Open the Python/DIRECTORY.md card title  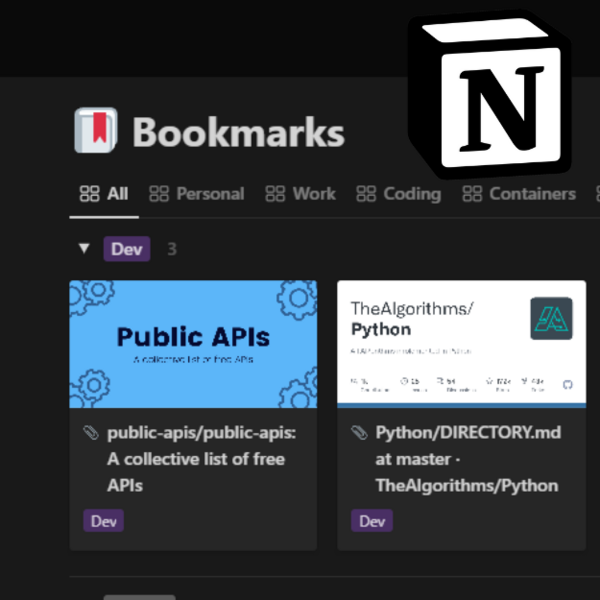pos(468,459)
